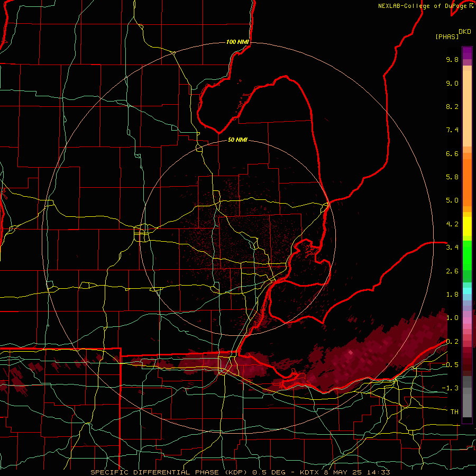Select the 3.4 scale value
The height and width of the screenshot is (476, 476).
452,248
